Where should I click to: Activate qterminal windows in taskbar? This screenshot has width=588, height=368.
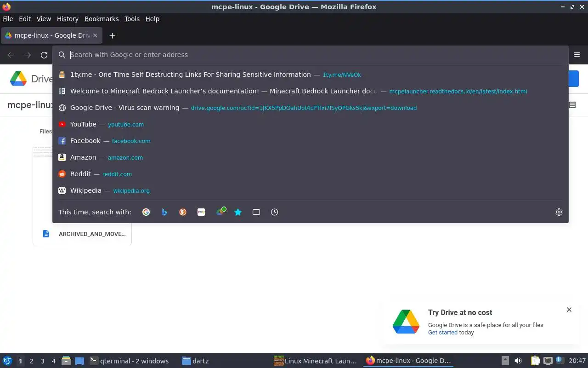129,361
